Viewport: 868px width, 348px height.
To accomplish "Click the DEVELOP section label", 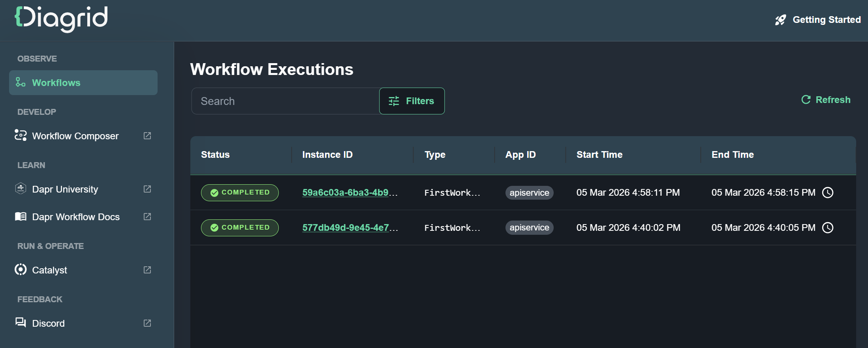I will (37, 112).
